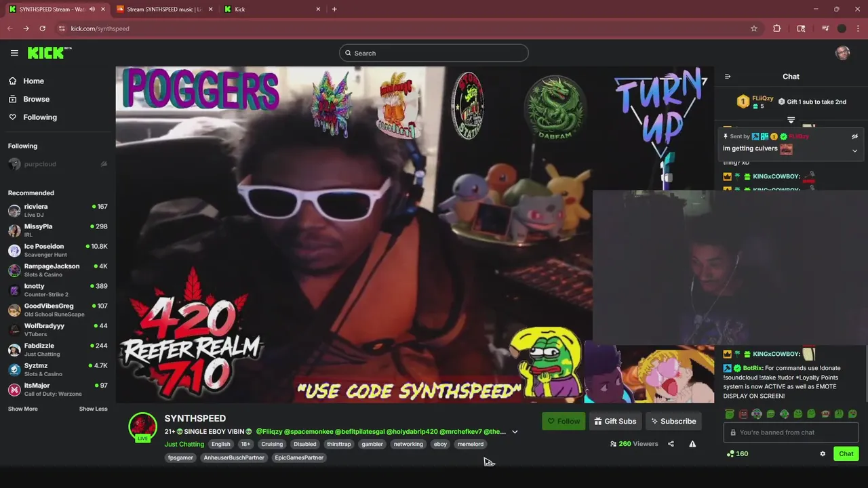
Task: Select the EpicGamesPartner tag
Action: 299,457
